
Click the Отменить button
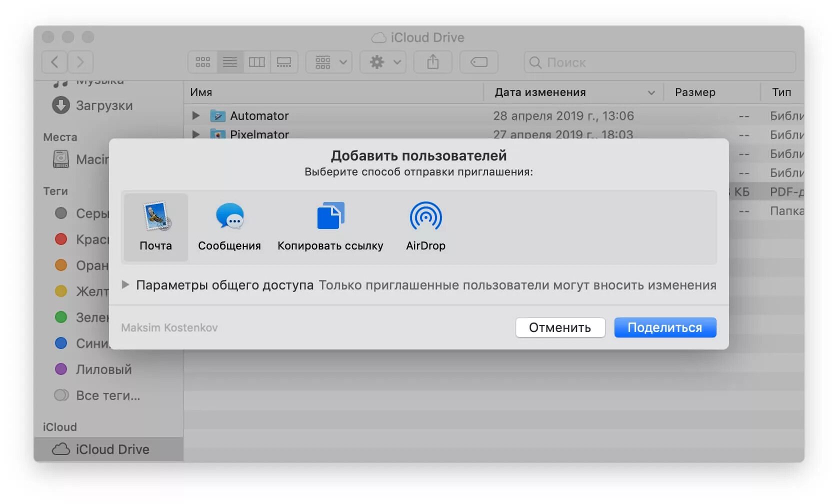(560, 327)
